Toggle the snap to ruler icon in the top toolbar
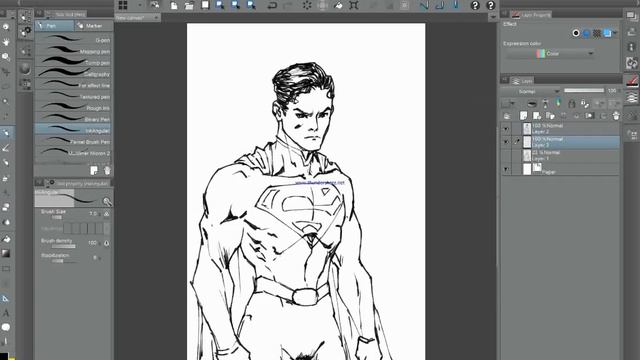Screen dimensions: 640x360 click(x=424, y=5)
